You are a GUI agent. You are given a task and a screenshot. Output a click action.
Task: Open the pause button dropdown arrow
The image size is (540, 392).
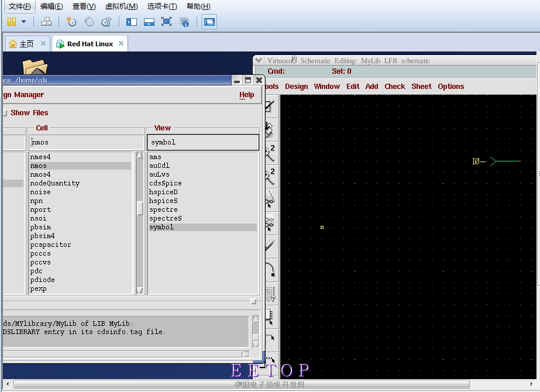[x=24, y=22]
